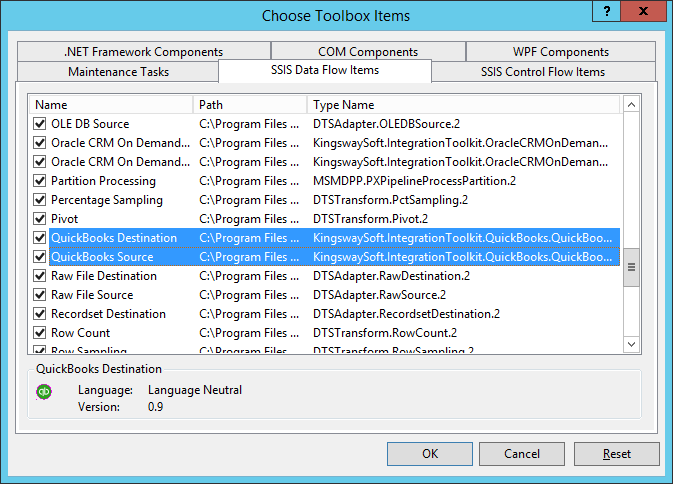Click the Reset button
Viewport: 673px width, 484px height.
616,454
